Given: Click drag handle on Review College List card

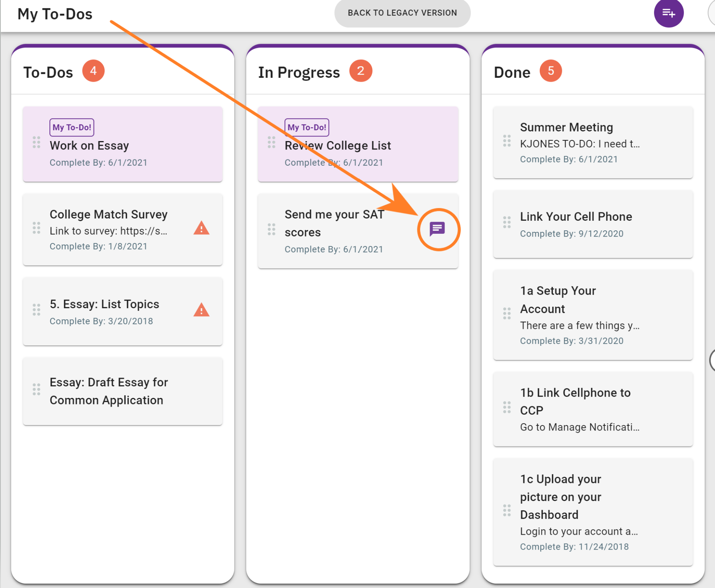Looking at the screenshot, I should click(272, 142).
